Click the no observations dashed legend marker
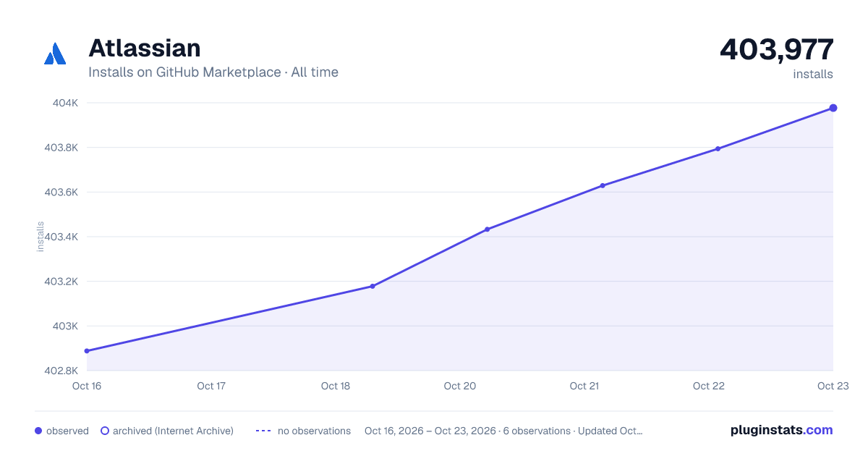Image resolution: width=868 pixels, height=456 pixels. [x=263, y=431]
